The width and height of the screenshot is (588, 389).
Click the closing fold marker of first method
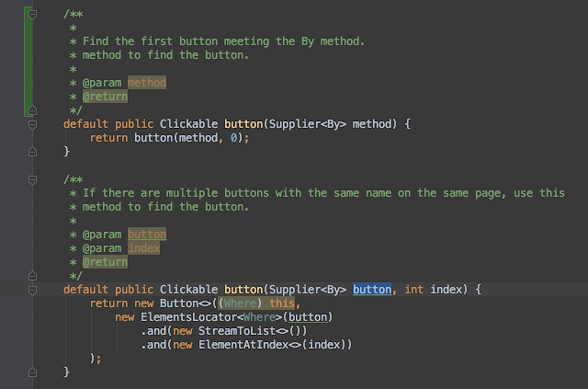pyautogui.click(x=33, y=152)
